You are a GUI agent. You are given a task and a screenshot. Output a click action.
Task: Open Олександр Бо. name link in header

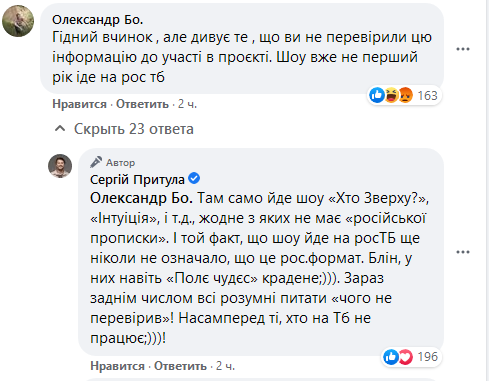click(98, 20)
